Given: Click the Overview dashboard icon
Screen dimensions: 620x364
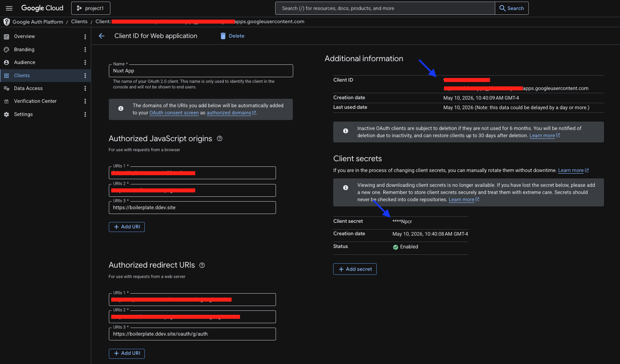Looking at the screenshot, I should [6, 37].
